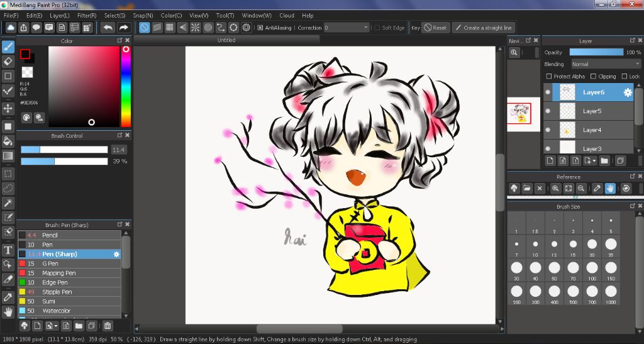Screen dimensions: 644x344
Task: Turn snap off with the first snap icon
Action: click(144, 28)
